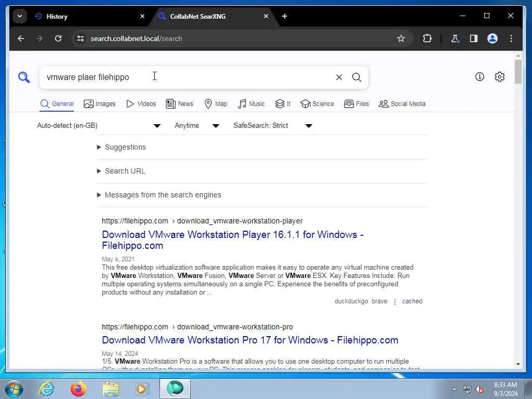Open cached version of first result
532x399 pixels.
tap(412, 301)
